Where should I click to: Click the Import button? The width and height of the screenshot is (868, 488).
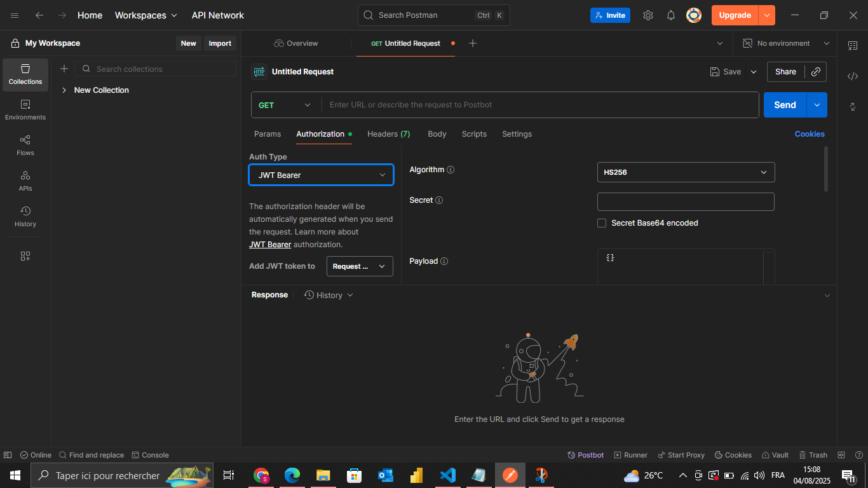220,43
